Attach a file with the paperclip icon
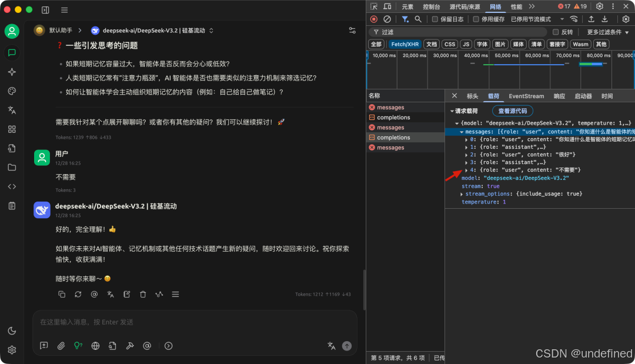Image resolution: width=635 pixels, height=364 pixels. tap(61, 346)
